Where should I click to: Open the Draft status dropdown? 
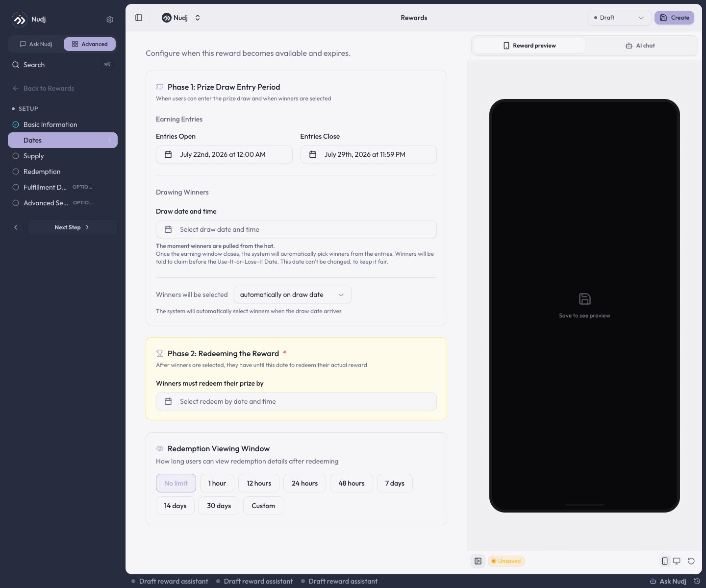(x=619, y=18)
